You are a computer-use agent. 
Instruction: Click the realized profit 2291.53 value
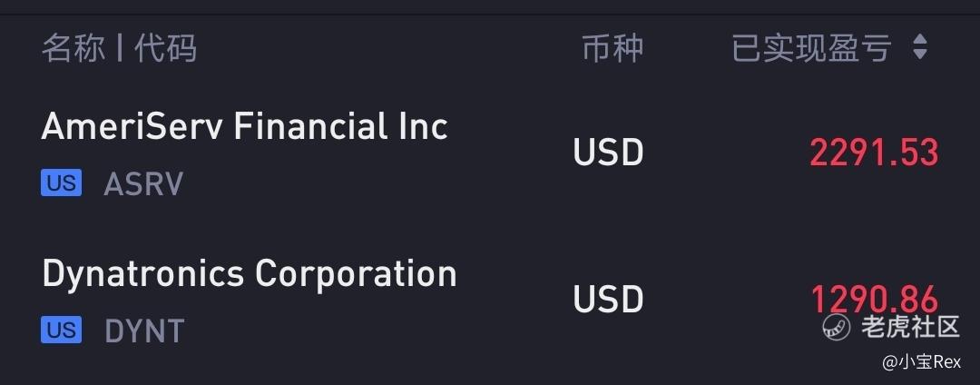click(874, 153)
